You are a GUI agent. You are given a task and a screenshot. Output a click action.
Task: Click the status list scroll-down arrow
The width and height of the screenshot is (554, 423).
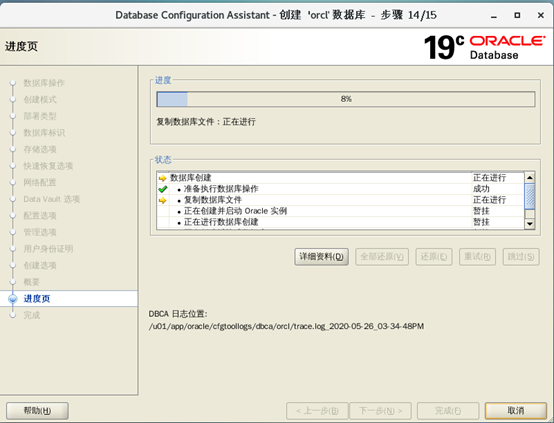coord(529,223)
